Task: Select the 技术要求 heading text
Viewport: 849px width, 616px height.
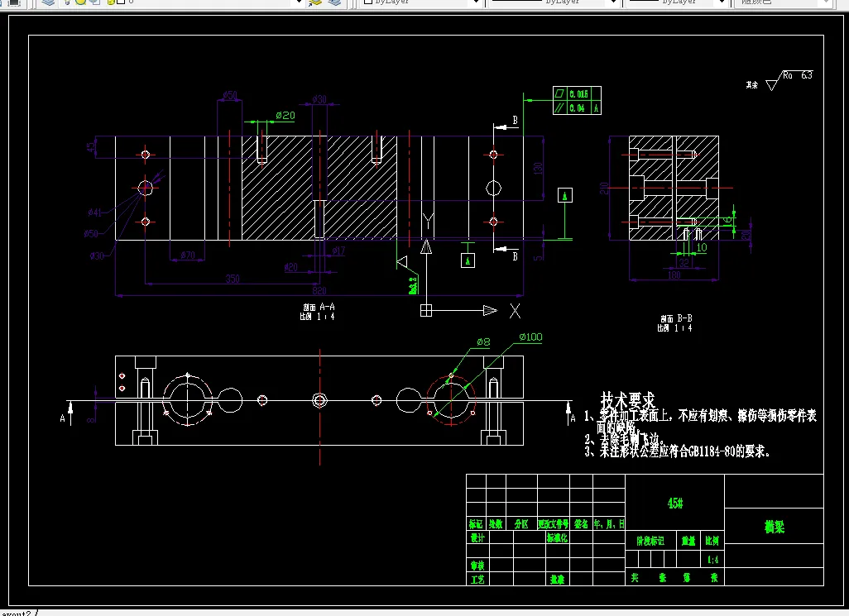Action: pos(627,401)
